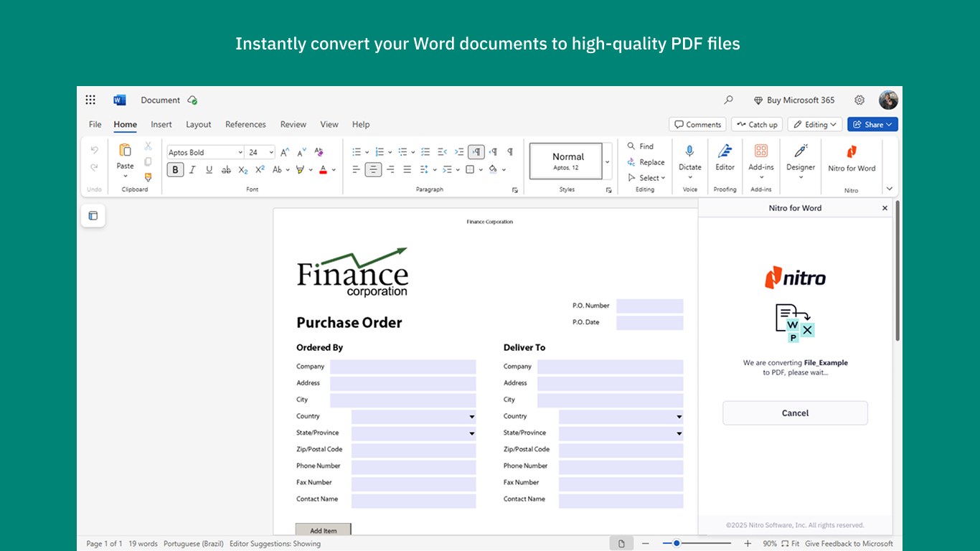Toggle right-to-left text direction
The height and width of the screenshot is (551, 980).
494,152
